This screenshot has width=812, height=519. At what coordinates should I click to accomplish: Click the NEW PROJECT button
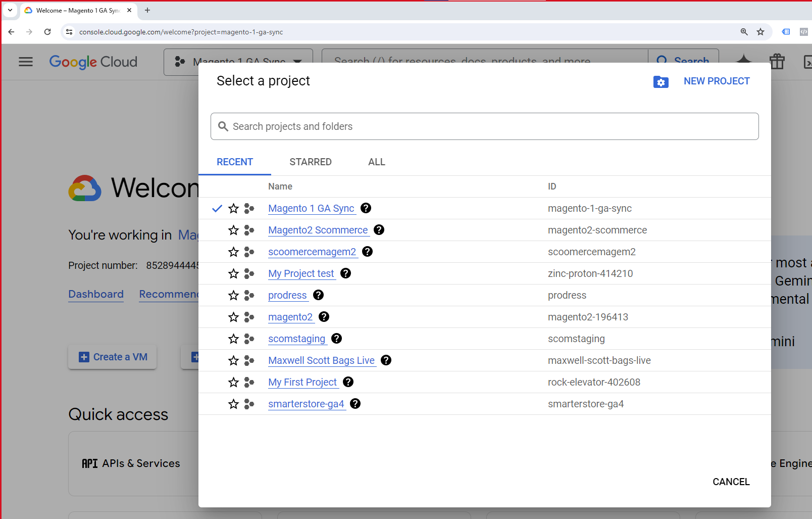716,81
